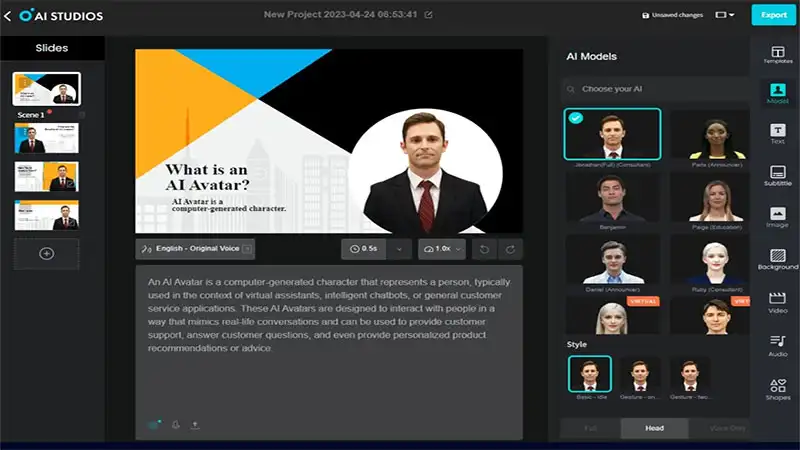Image resolution: width=800 pixels, height=450 pixels.
Task: Add a new slide with the plus button
Action: [46, 254]
